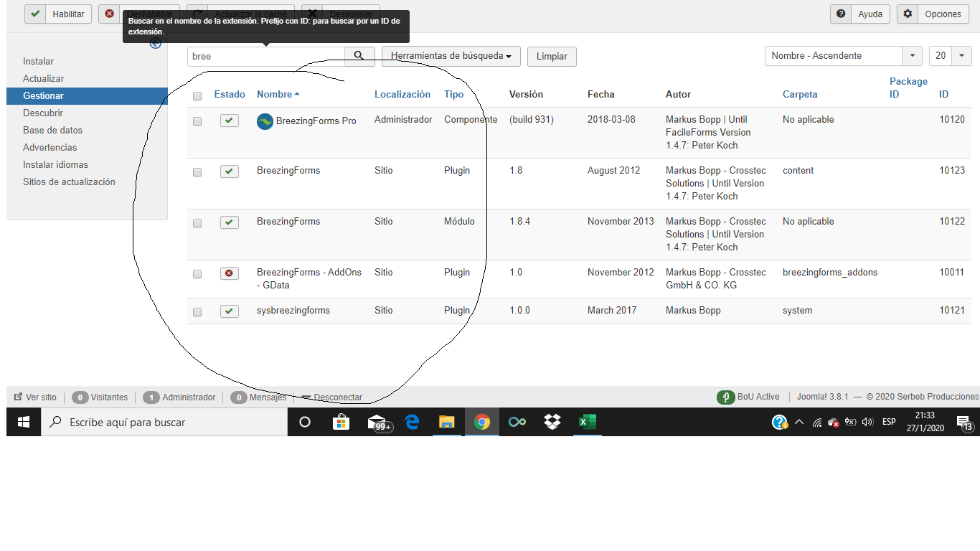Click the Limpiar button
980x551 pixels.
[552, 56]
